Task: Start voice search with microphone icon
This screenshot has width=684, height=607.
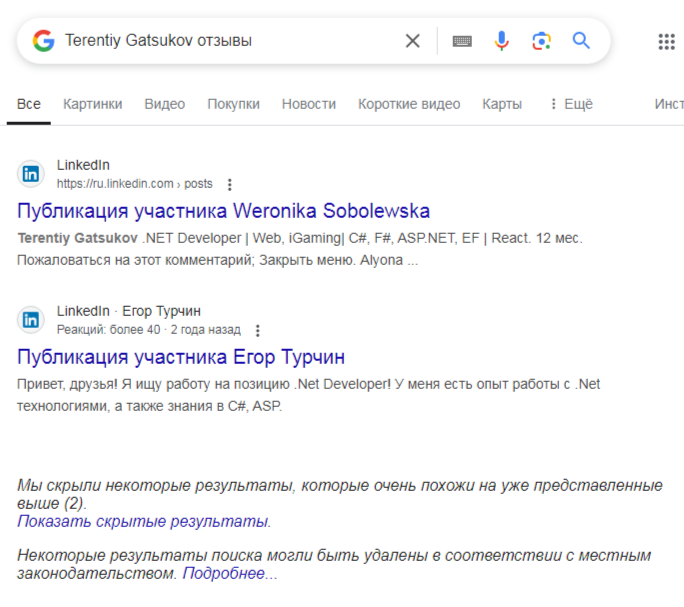Action: (x=502, y=41)
